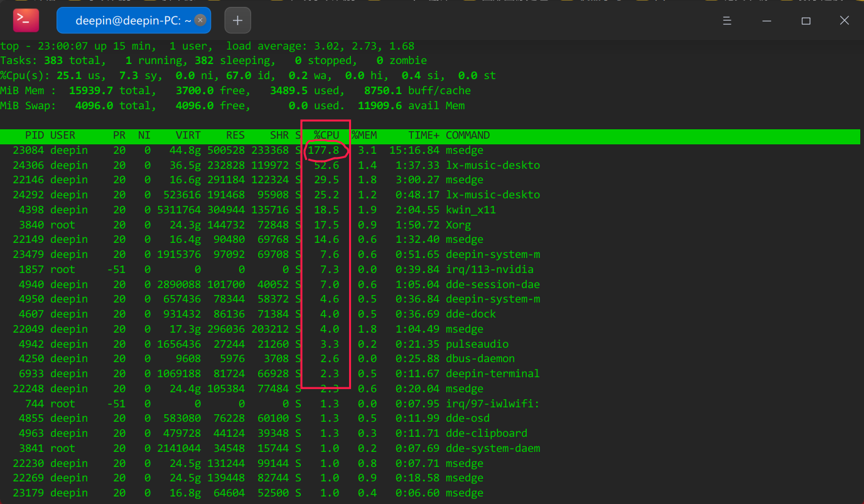Click PID 23084 in the process list
Viewport: 864px width, 504px height.
point(28,151)
